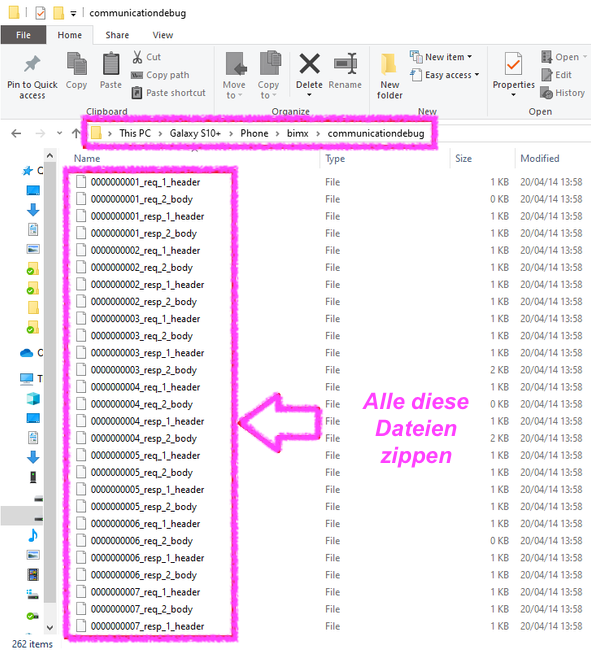Screen dimensions: 591x654
Task: Click the Copy ribbon icon
Action: 76,64
